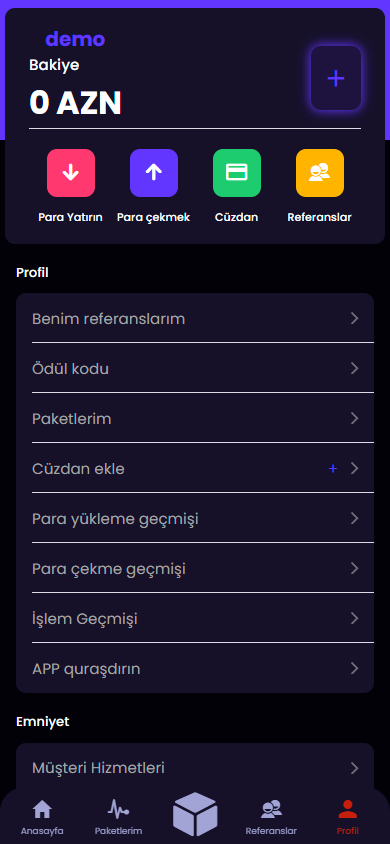Open Paketlerim row chevron in Profil list
This screenshot has width=390, height=844.
point(354,418)
